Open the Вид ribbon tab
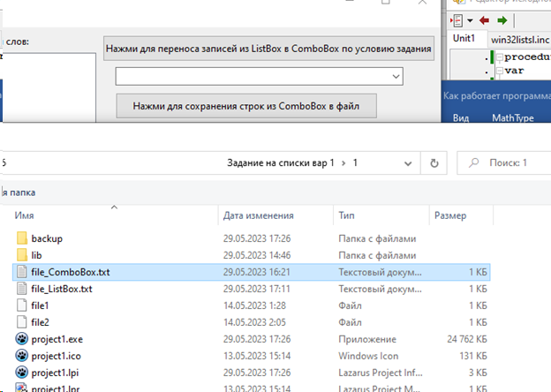551x392 pixels. 461,117
